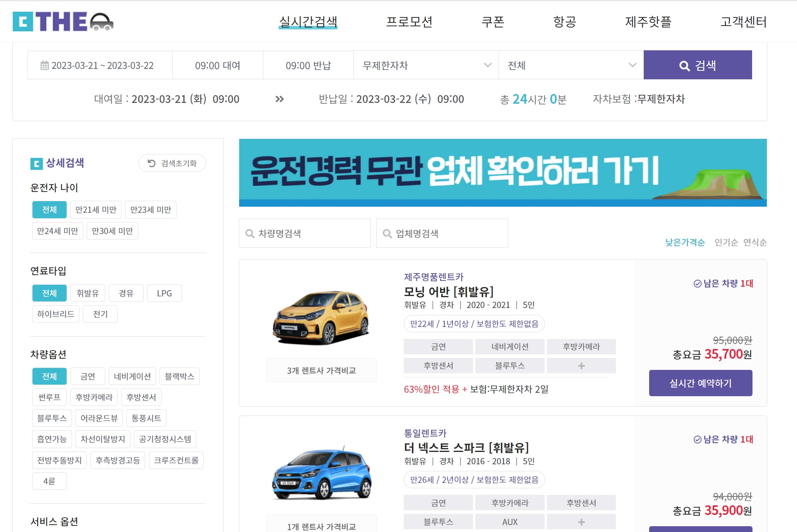
Task: Toggle 공기청정시스템 option filter
Action: coord(165,439)
